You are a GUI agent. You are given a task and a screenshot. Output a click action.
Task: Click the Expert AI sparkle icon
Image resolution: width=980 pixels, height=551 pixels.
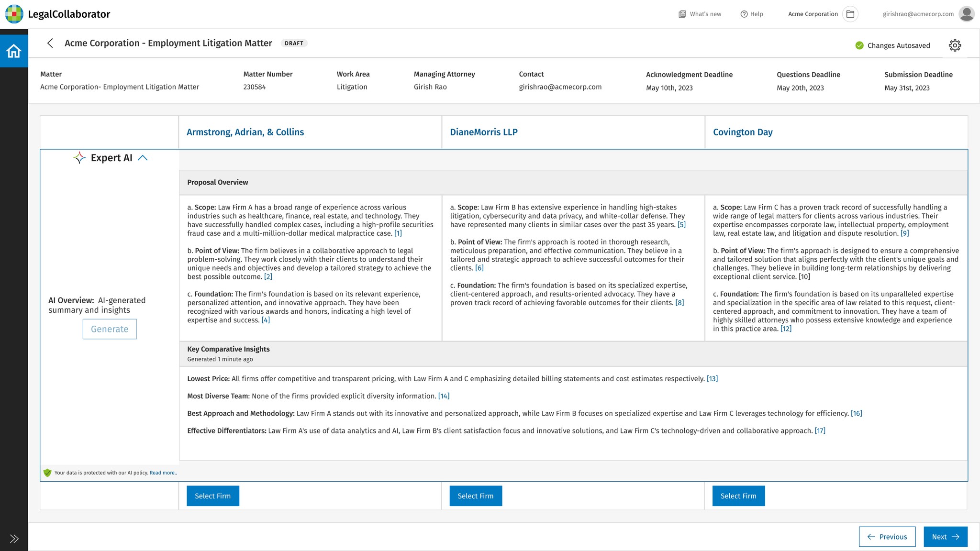pos(79,158)
